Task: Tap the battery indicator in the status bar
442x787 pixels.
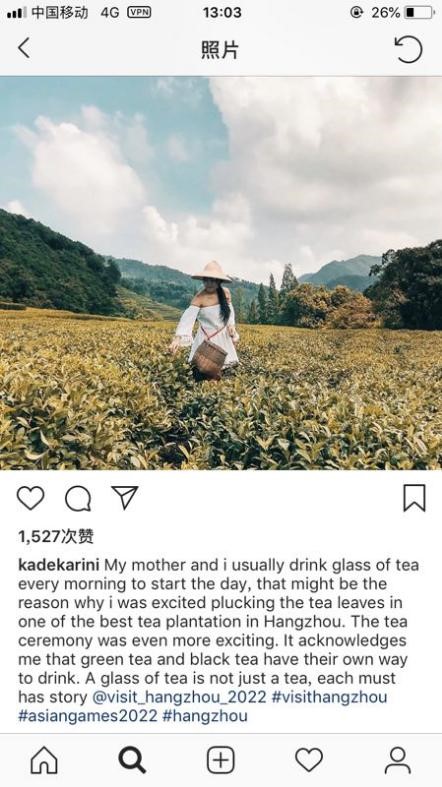Action: click(419, 13)
